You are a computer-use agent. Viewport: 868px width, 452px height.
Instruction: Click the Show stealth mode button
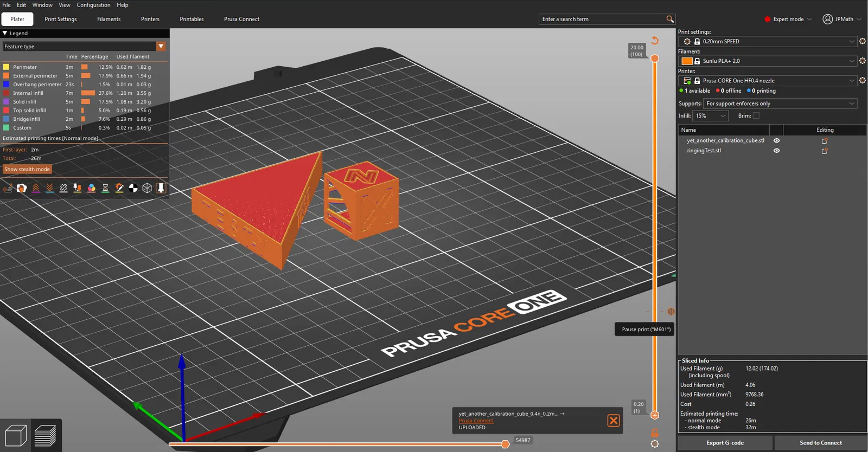pyautogui.click(x=27, y=169)
